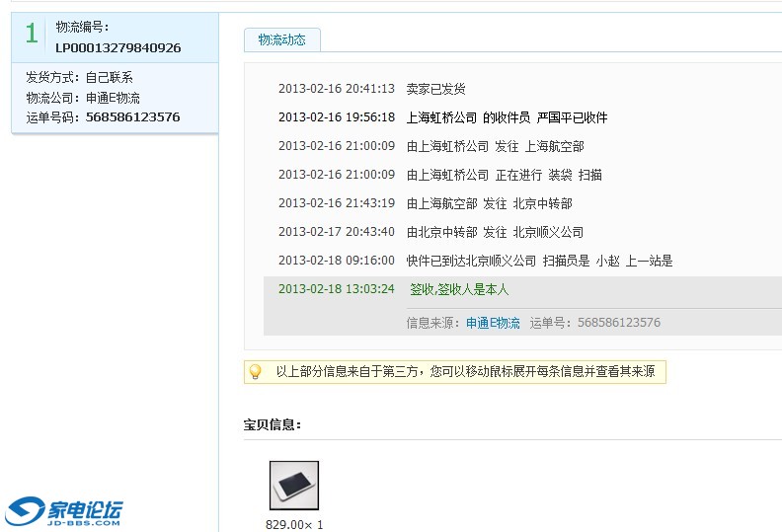Expand the 发往 上海航空部 tracking entry
This screenshot has height=532, width=782.
[x=495, y=146]
